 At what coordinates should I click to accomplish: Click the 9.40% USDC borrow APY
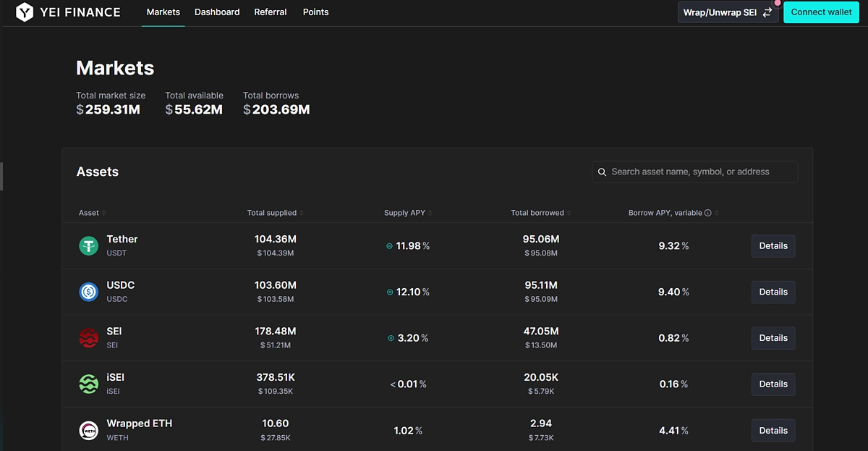[673, 292]
